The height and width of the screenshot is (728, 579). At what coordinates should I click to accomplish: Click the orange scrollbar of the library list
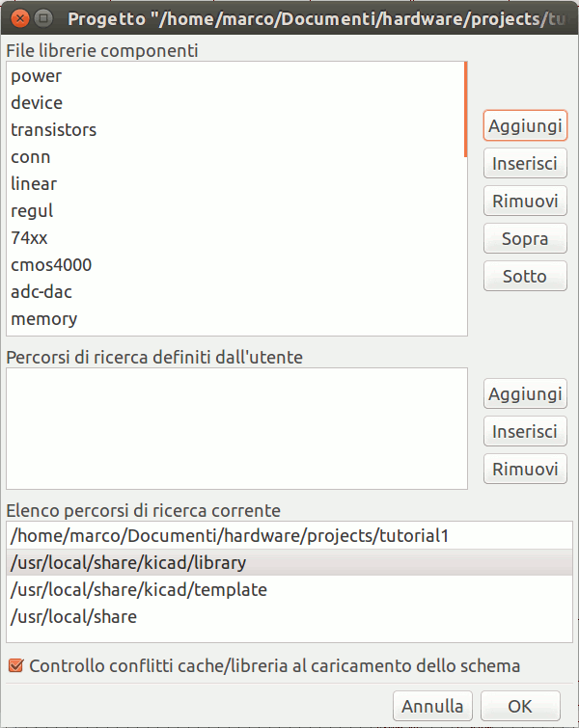pos(466,110)
